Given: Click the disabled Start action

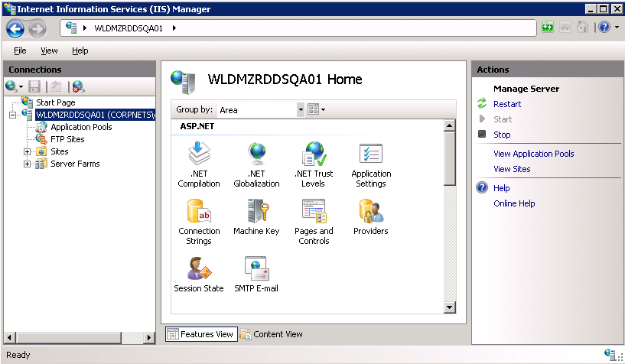Looking at the screenshot, I should [503, 119].
